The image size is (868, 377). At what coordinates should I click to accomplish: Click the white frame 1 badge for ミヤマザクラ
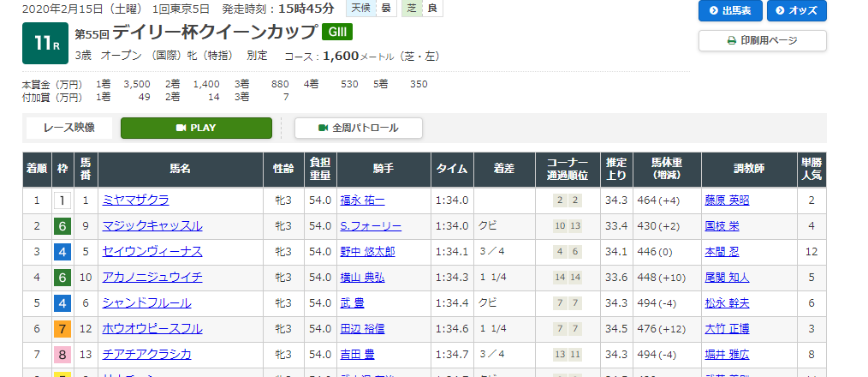[x=62, y=200]
